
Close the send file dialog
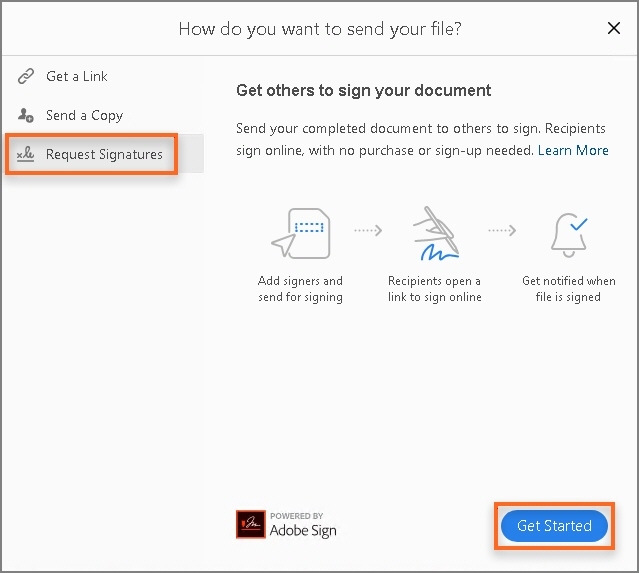coord(614,28)
